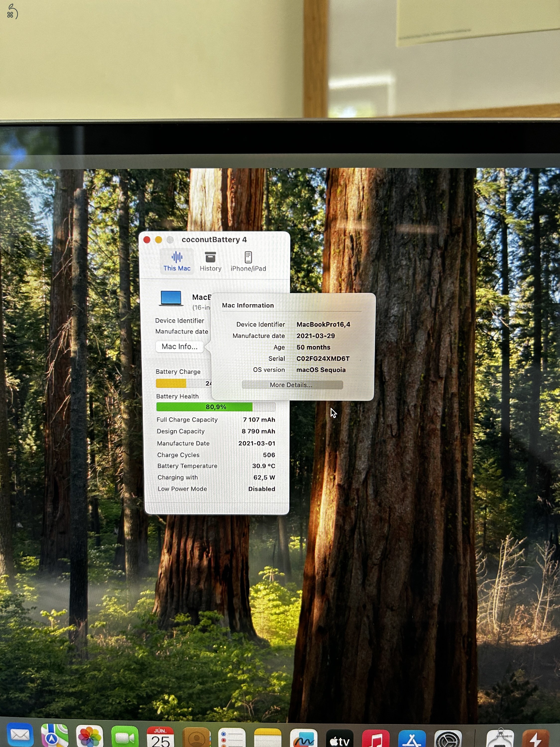Viewport: 560px width, 747px height.
Task: Close the coconutBattery window
Action: click(x=147, y=240)
